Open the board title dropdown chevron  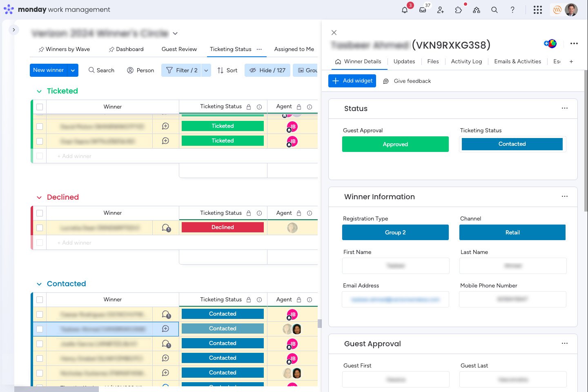(x=175, y=33)
